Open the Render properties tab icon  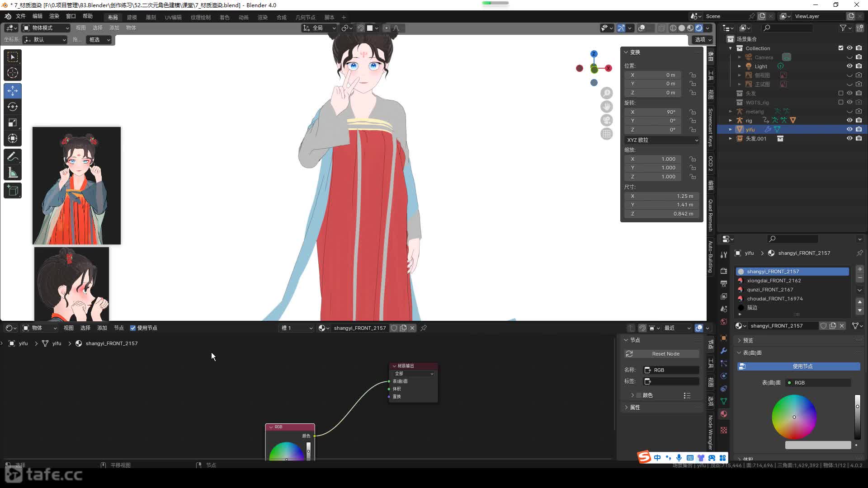(x=724, y=271)
